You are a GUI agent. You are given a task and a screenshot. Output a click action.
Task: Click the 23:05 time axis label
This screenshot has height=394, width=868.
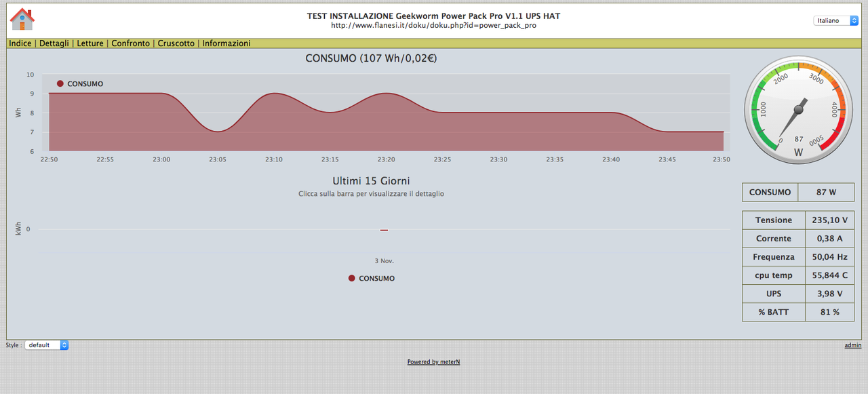click(x=217, y=159)
